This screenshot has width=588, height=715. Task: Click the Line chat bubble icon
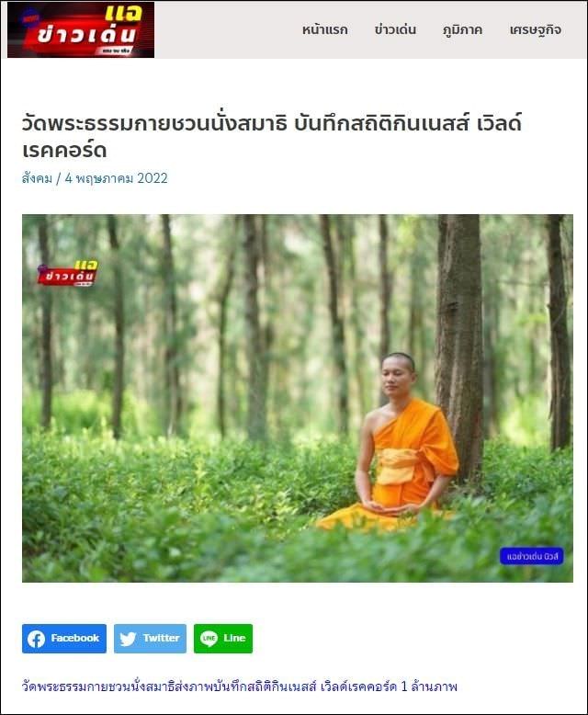coord(209,639)
